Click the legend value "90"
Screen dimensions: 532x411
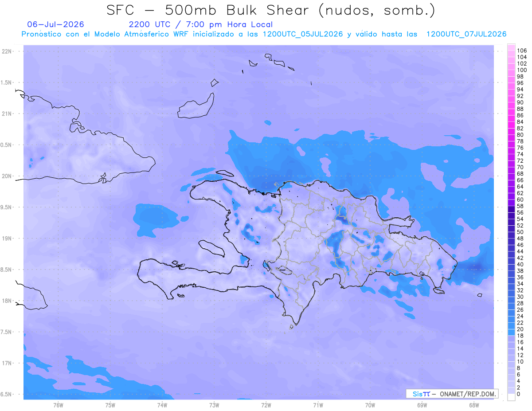520,102
